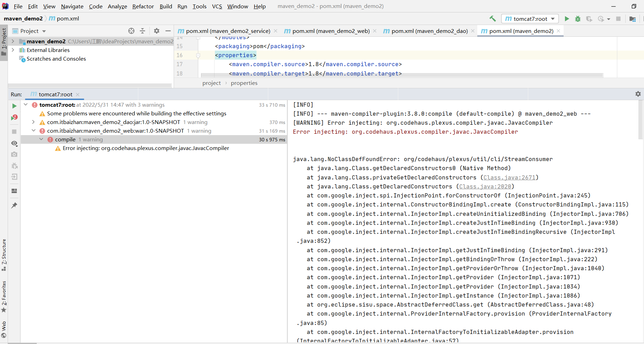This screenshot has width=644, height=344.
Task: Open the Class.java:2020 stack trace link
Action: [485, 186]
